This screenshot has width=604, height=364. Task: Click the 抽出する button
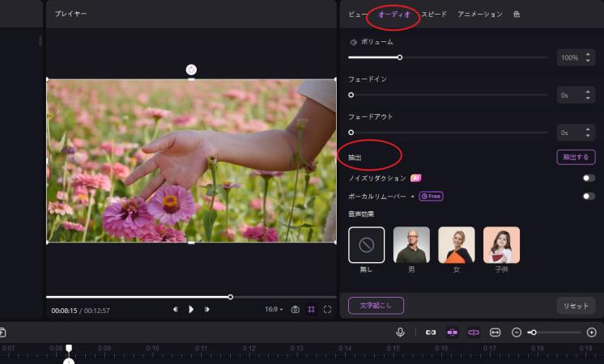coord(576,157)
